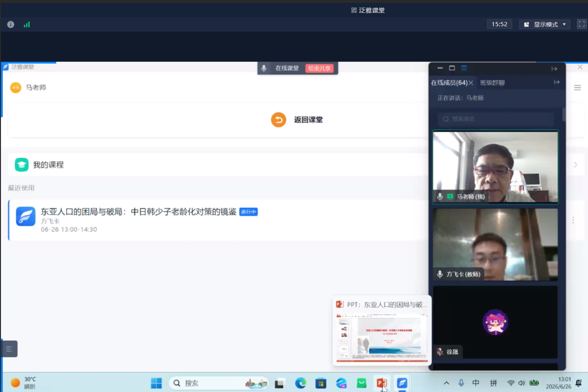Open 泛雅课堂 app on the taskbar
This screenshot has height=392, width=588.
click(x=402, y=383)
